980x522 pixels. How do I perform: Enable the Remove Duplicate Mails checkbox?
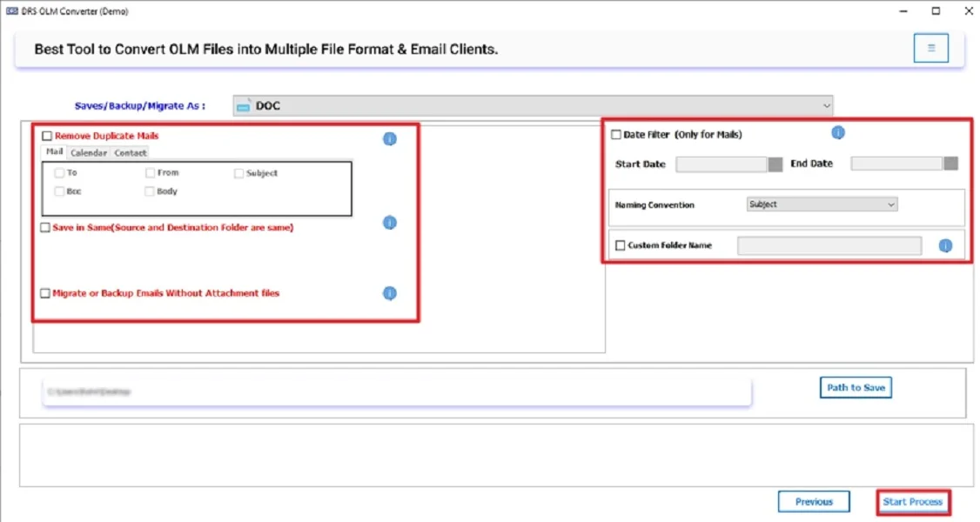pyautogui.click(x=45, y=136)
